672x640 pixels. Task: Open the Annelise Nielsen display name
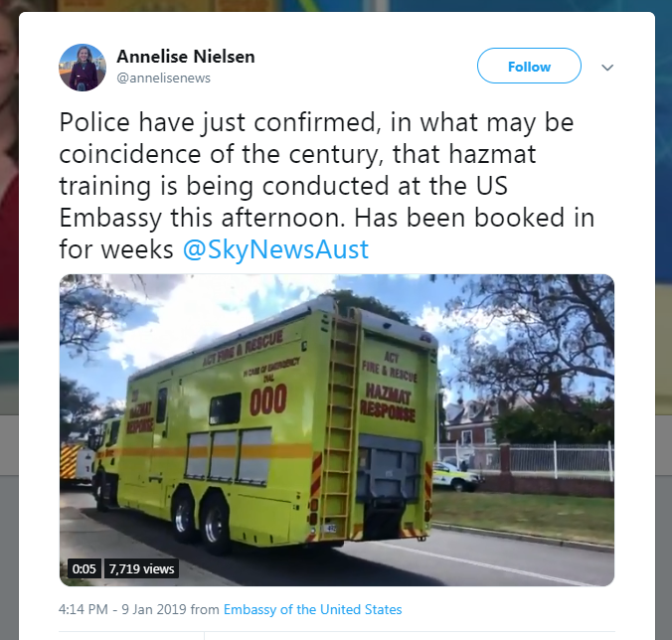186,56
